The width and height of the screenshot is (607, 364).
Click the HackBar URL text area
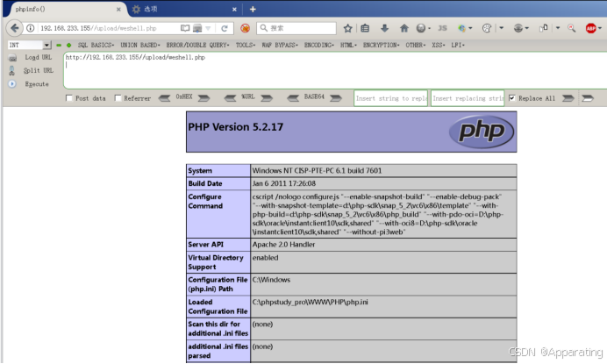coord(335,70)
